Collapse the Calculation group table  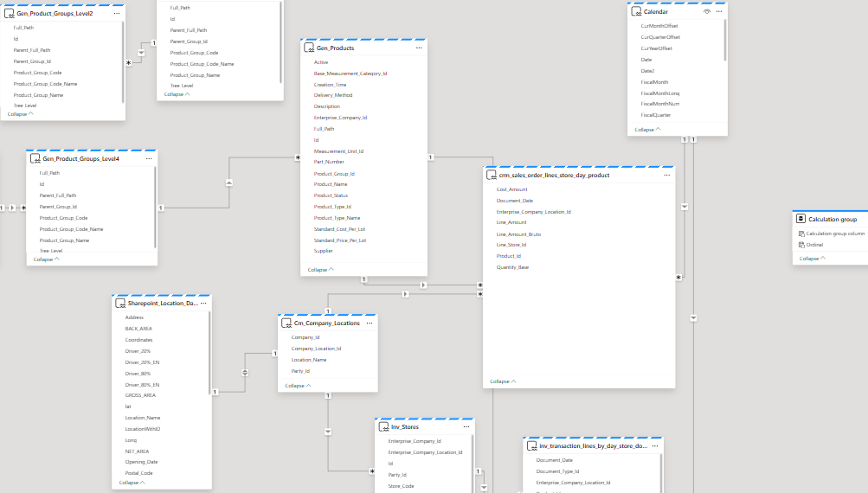[x=813, y=259]
